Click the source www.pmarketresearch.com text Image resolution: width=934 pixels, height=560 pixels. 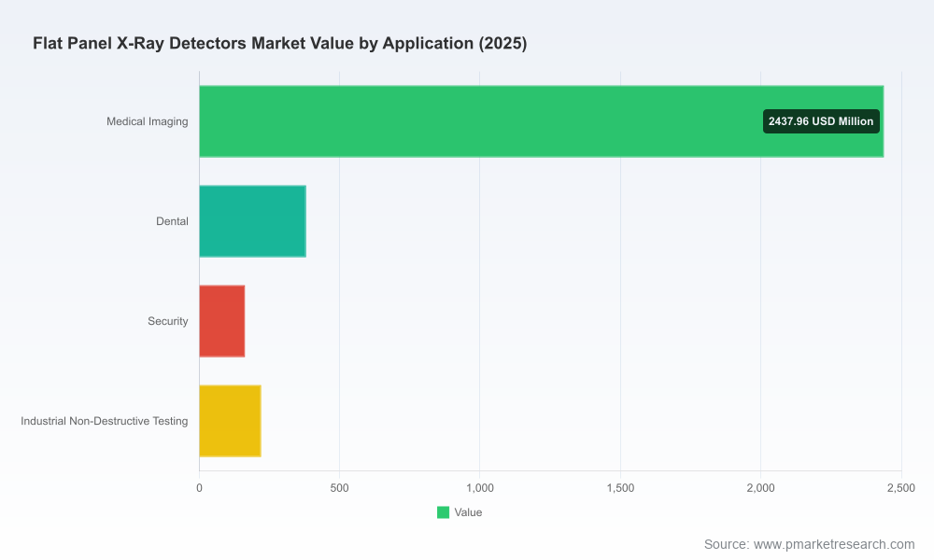pyautogui.click(x=809, y=544)
